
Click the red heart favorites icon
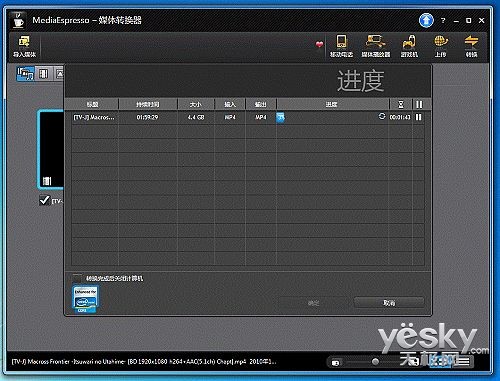(319, 44)
